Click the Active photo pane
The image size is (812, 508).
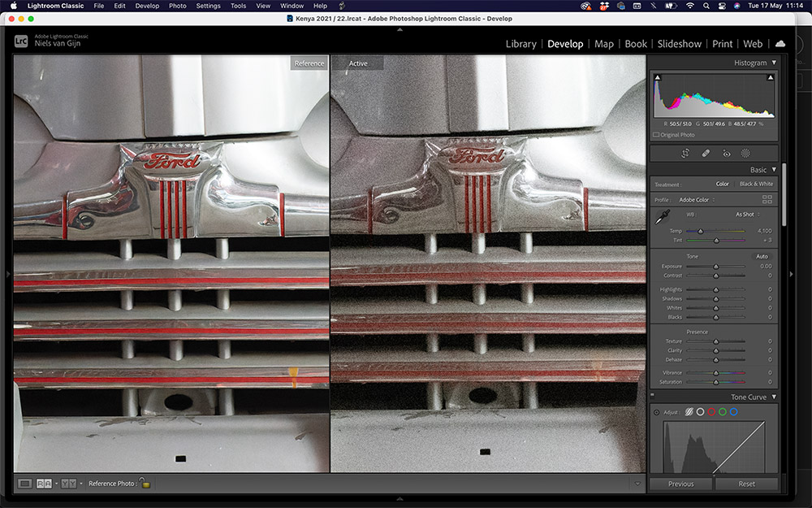point(488,264)
